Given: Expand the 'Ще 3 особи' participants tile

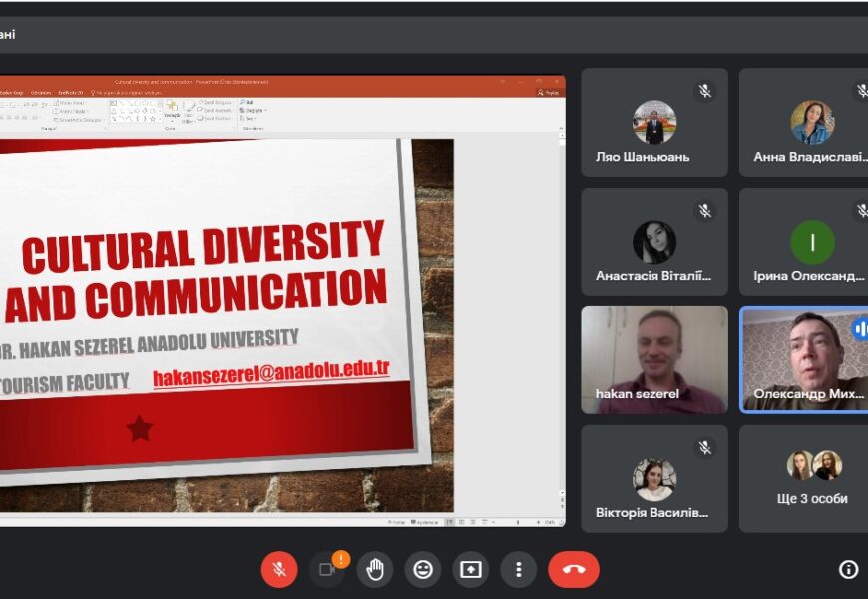Looking at the screenshot, I should (803, 479).
